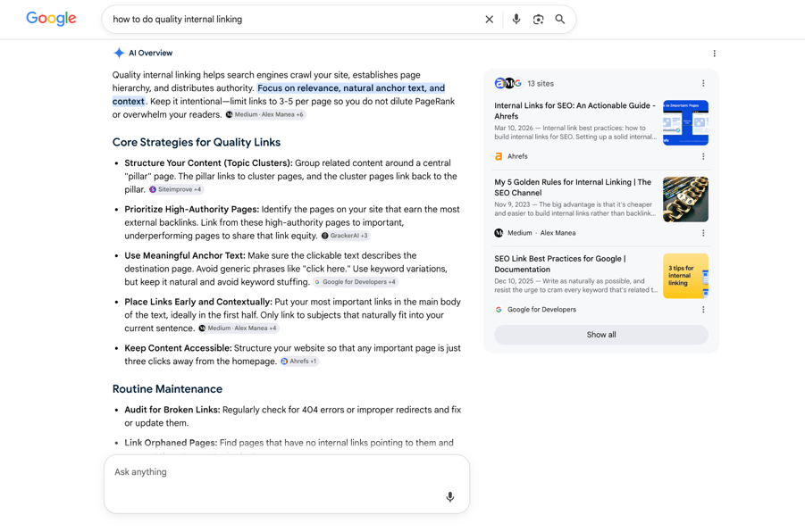Click the Routine Maintenance heading
This screenshot has width=805, height=532.
click(167, 389)
